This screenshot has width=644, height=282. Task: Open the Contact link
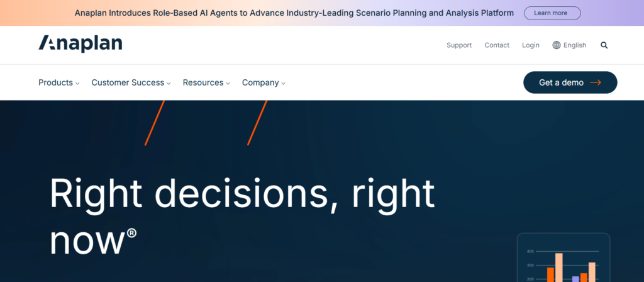pyautogui.click(x=497, y=45)
